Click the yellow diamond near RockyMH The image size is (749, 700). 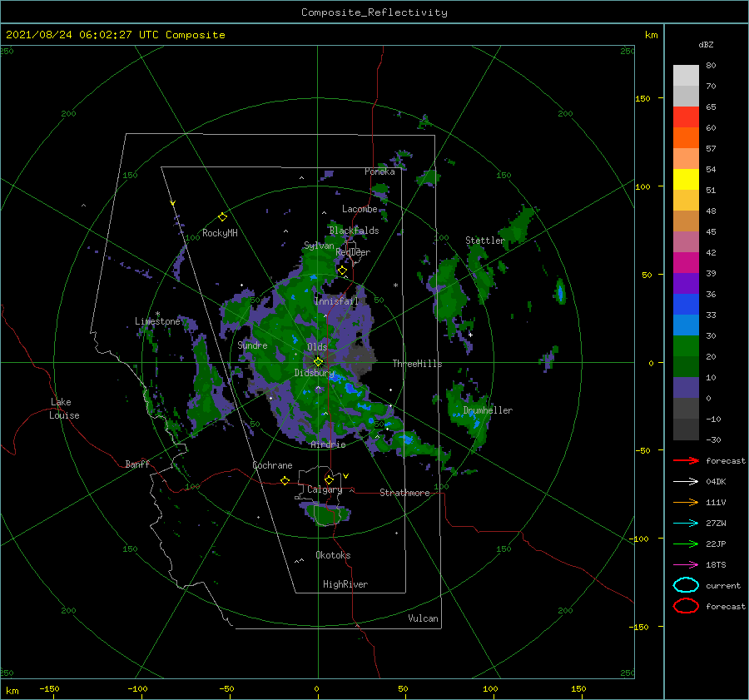pos(222,217)
